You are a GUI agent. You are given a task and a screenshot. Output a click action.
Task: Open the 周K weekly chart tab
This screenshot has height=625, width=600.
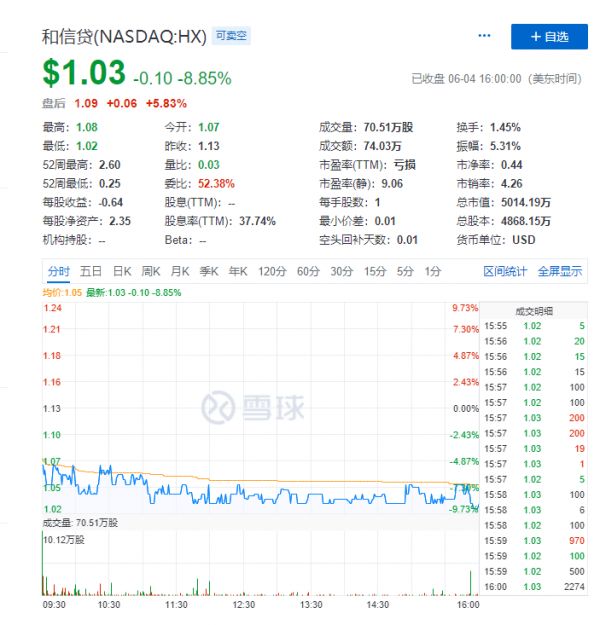(151, 271)
